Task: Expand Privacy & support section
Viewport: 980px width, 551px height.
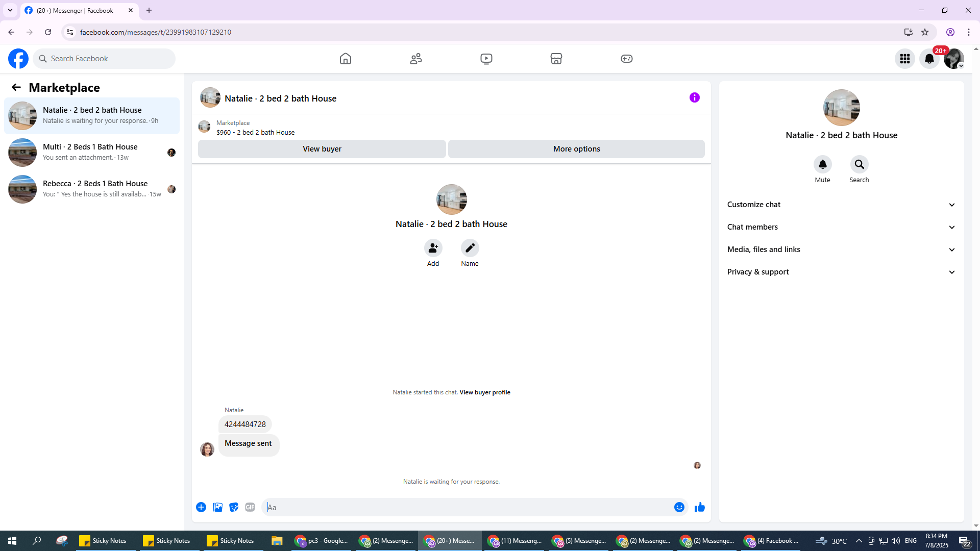Action: pos(841,272)
